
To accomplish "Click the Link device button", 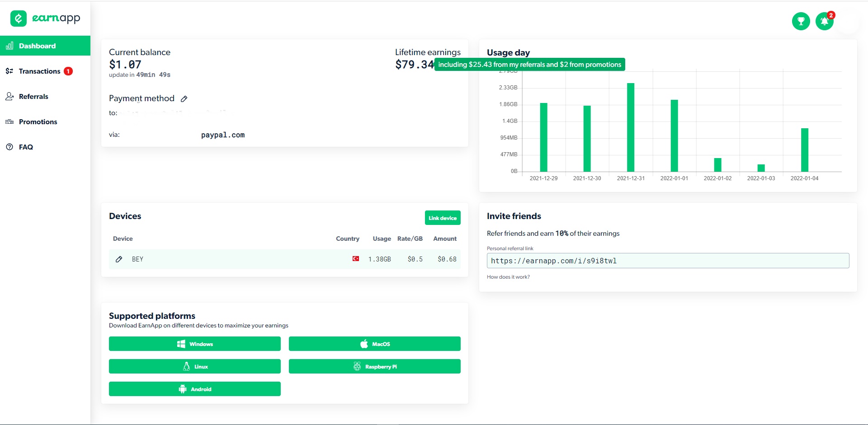I will 443,218.
